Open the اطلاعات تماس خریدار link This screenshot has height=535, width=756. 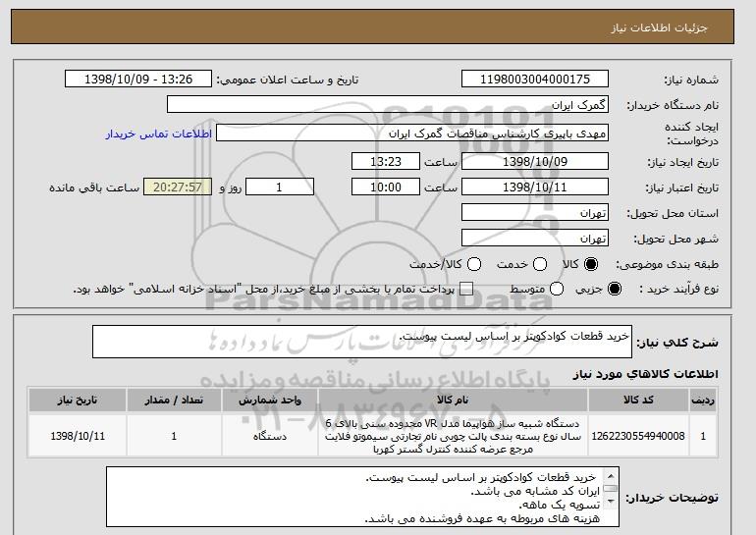(159, 134)
